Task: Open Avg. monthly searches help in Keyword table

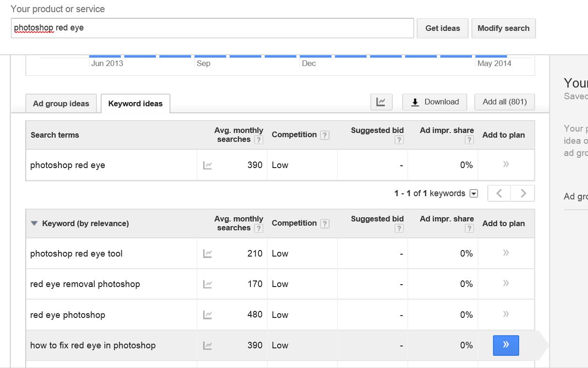Action: tap(258, 228)
